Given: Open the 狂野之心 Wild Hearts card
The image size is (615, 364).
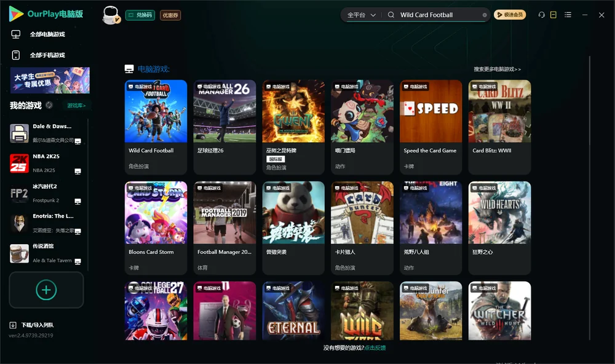Looking at the screenshot, I should [x=499, y=228].
